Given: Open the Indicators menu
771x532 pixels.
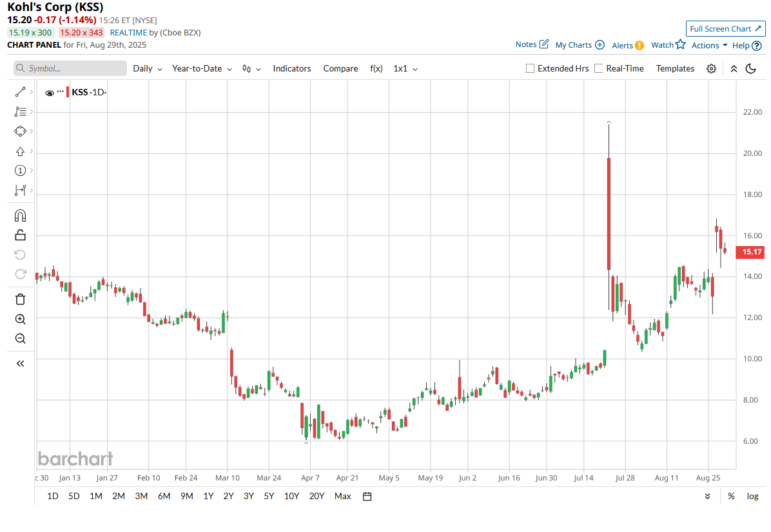Looking at the screenshot, I should 291,69.
